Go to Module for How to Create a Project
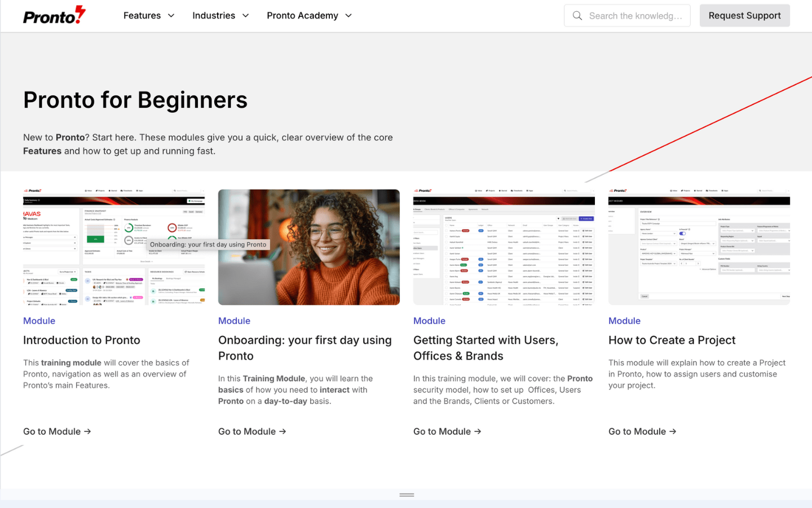Image resolution: width=812 pixels, height=508 pixels. tap(642, 431)
